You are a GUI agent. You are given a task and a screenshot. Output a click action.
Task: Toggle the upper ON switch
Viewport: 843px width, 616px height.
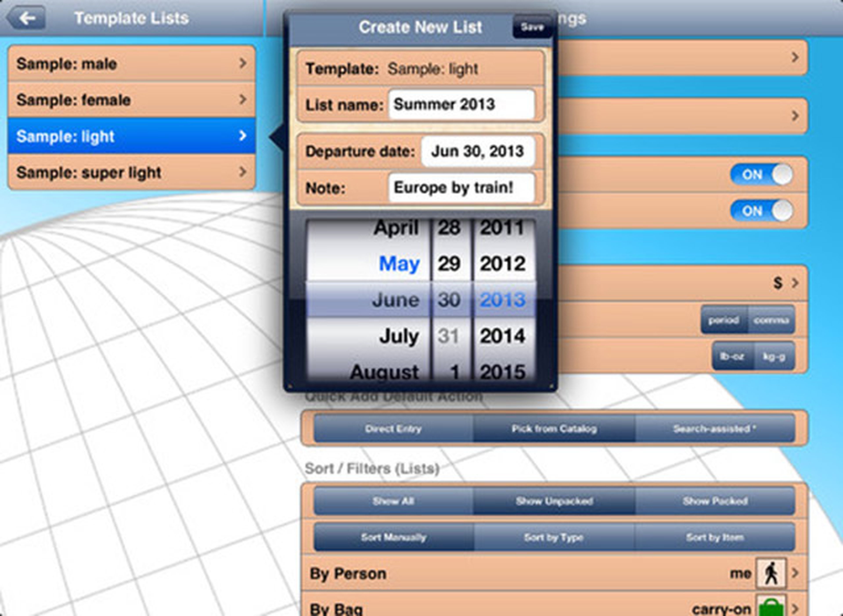click(x=761, y=174)
